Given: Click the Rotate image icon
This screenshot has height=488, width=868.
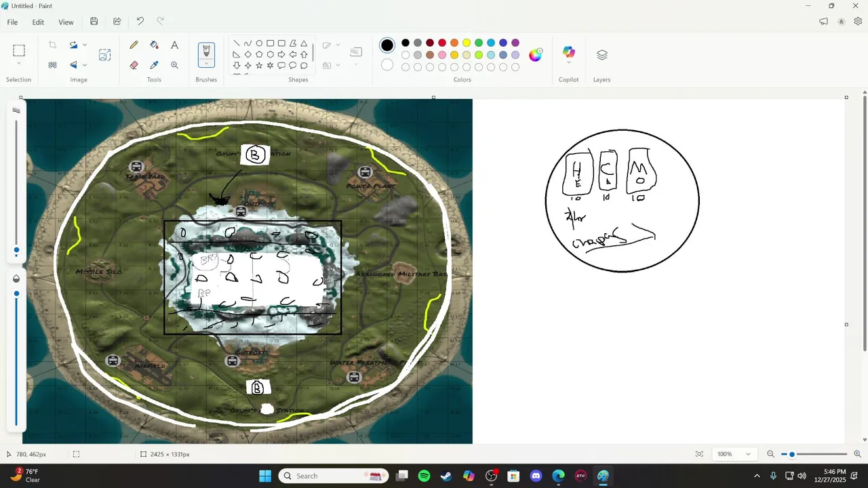Looking at the screenshot, I should tap(73, 45).
